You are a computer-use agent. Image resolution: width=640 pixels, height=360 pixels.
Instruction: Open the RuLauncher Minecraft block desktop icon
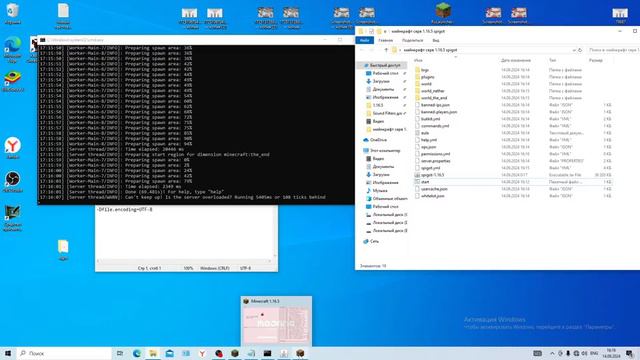443,13
